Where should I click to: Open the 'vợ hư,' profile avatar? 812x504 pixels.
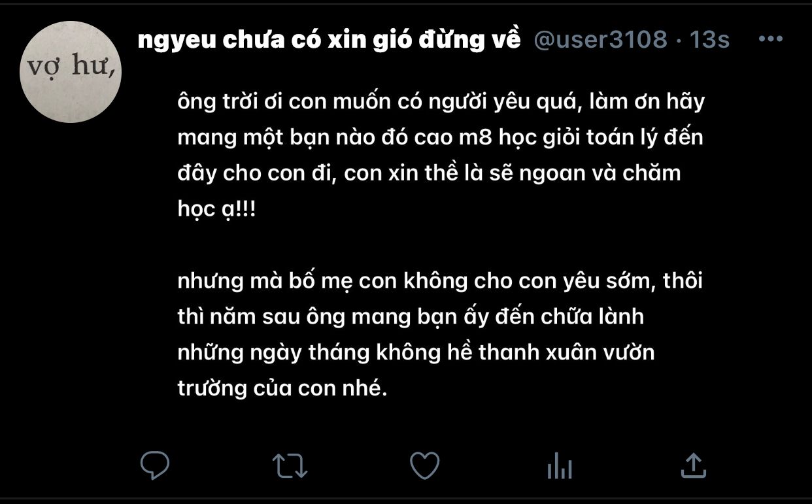pyautogui.click(x=71, y=71)
